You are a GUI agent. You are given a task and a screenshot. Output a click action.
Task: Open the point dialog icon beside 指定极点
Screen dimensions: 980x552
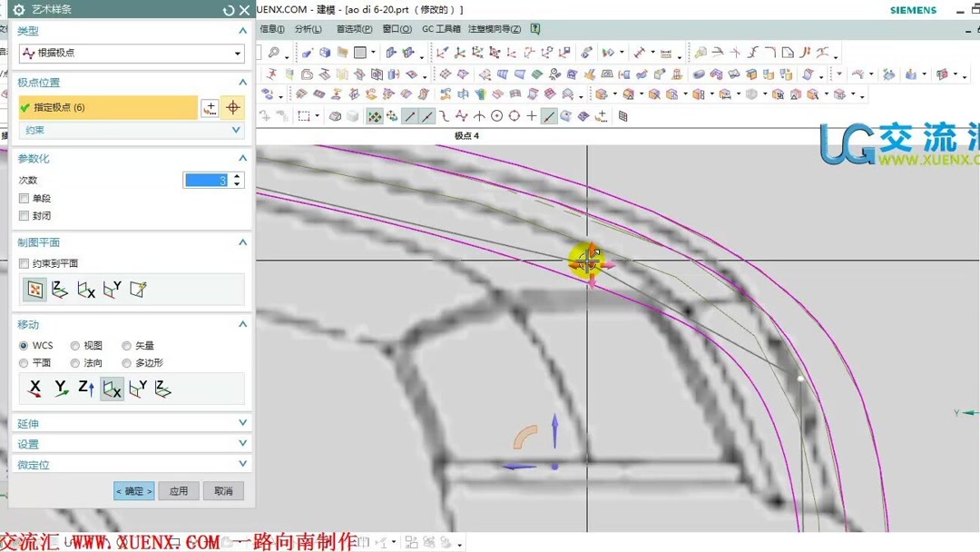click(210, 107)
